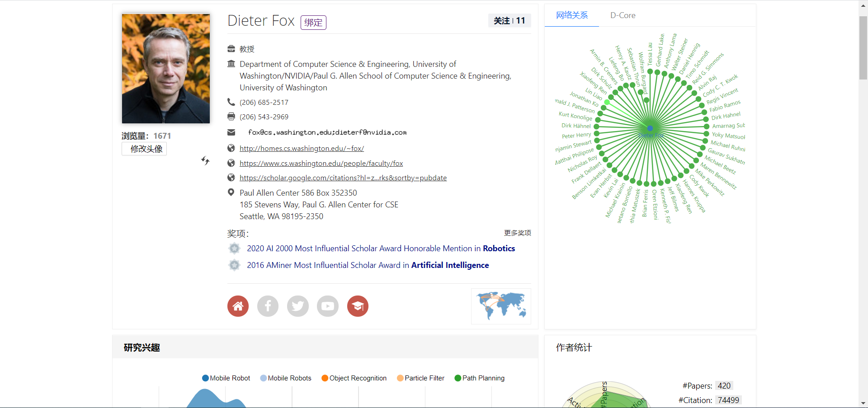Switch to the D-Core tab

623,15
